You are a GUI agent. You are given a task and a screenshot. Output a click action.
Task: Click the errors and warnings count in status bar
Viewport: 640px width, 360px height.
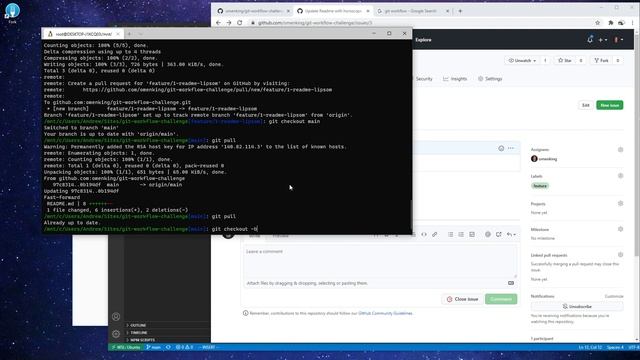pyautogui.click(x=184, y=347)
